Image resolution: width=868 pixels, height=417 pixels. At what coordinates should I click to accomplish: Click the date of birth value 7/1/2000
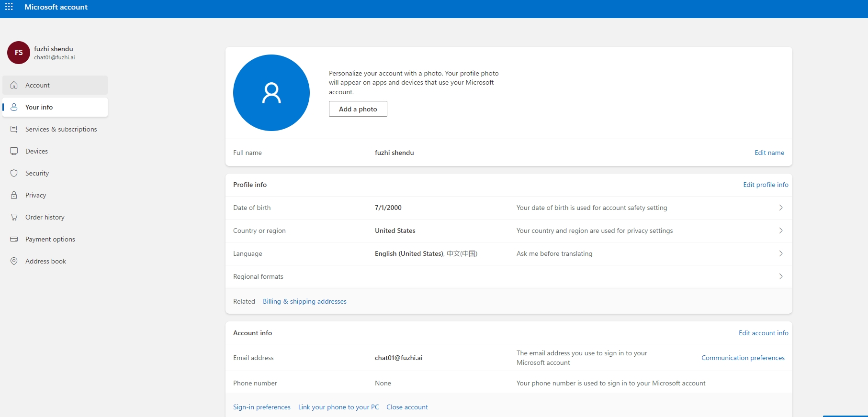(x=388, y=208)
